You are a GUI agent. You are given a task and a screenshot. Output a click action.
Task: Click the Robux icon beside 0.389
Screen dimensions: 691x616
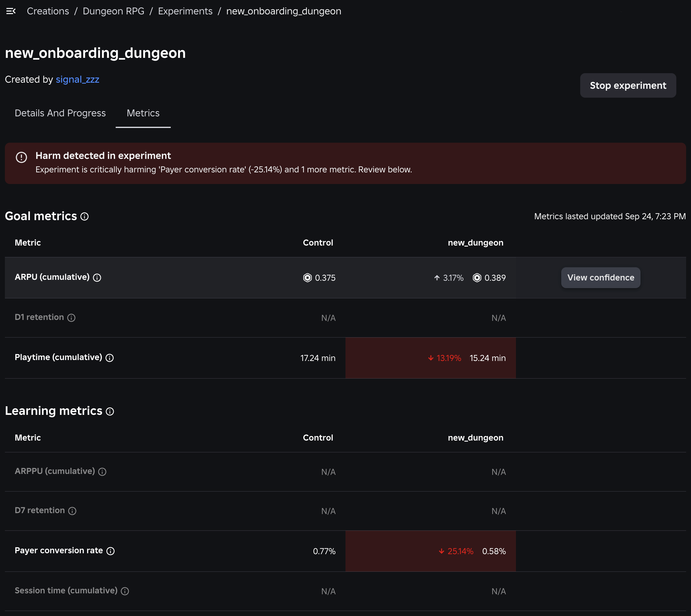(477, 278)
